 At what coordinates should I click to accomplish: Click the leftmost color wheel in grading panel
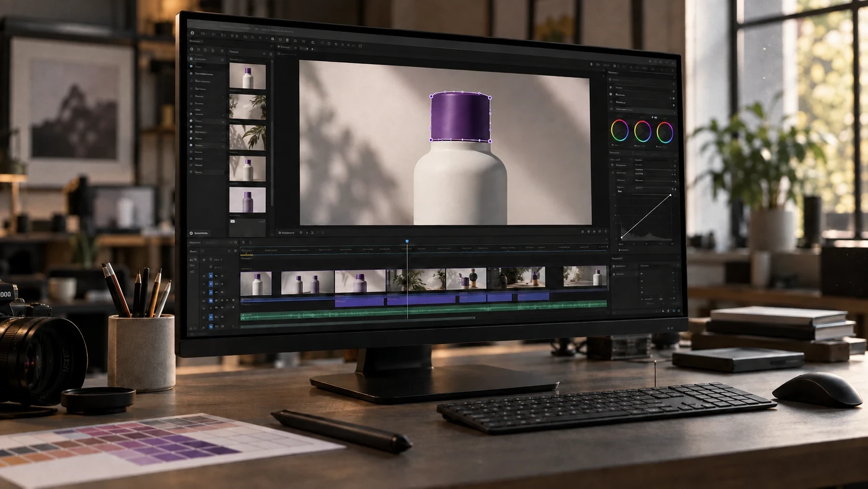click(x=620, y=130)
